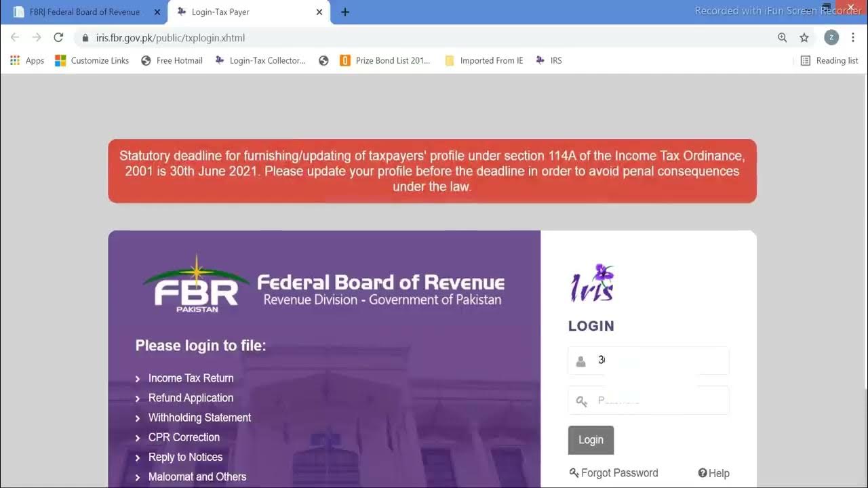868x488 pixels.
Task: View site security lock info
Action: (85, 38)
